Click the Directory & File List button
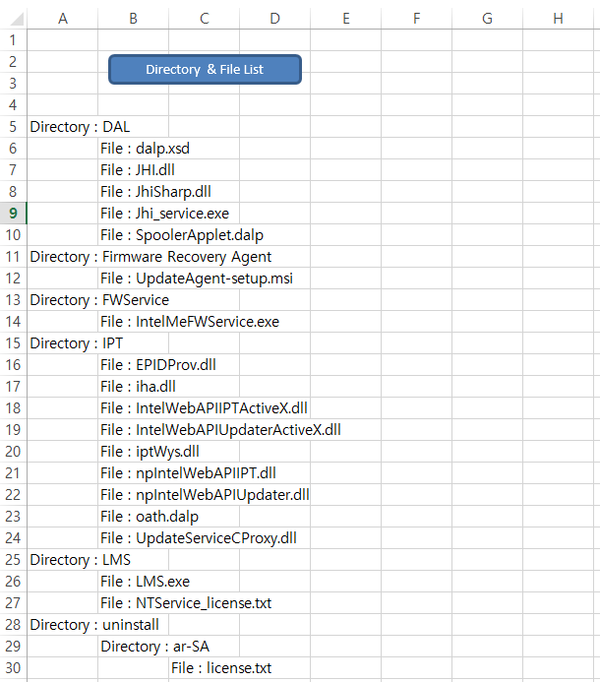The image size is (600, 682). click(204, 69)
